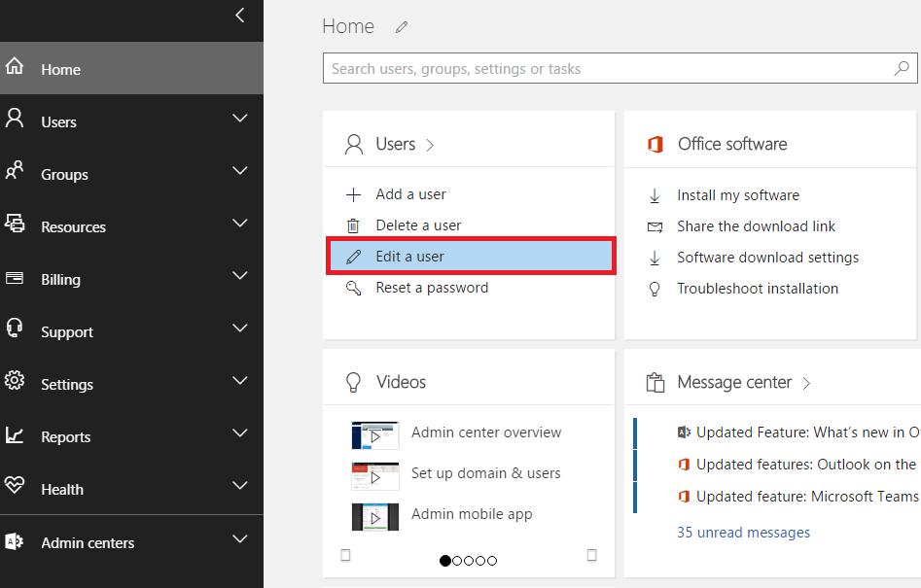Click the Reports chart icon in sidebar

pos(15,434)
